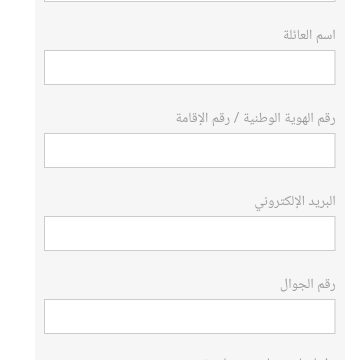The height and width of the screenshot is (360, 360).
Task: Select the text box under رقم الجوال
Action: pos(190,316)
